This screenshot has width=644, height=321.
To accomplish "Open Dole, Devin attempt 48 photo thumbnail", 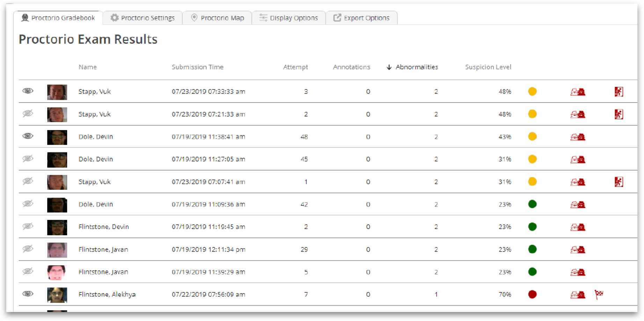I will point(57,137).
